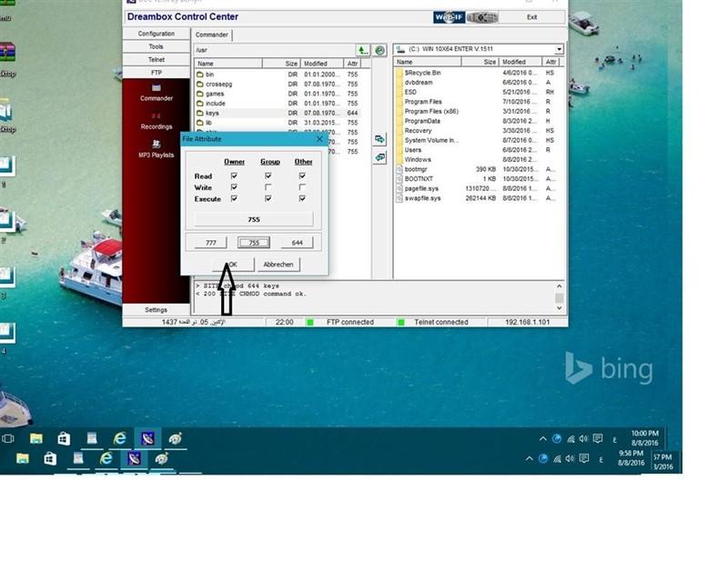Screen dimensions: 728x581
Task: Select the crossepg folder icon
Action: click(200, 84)
